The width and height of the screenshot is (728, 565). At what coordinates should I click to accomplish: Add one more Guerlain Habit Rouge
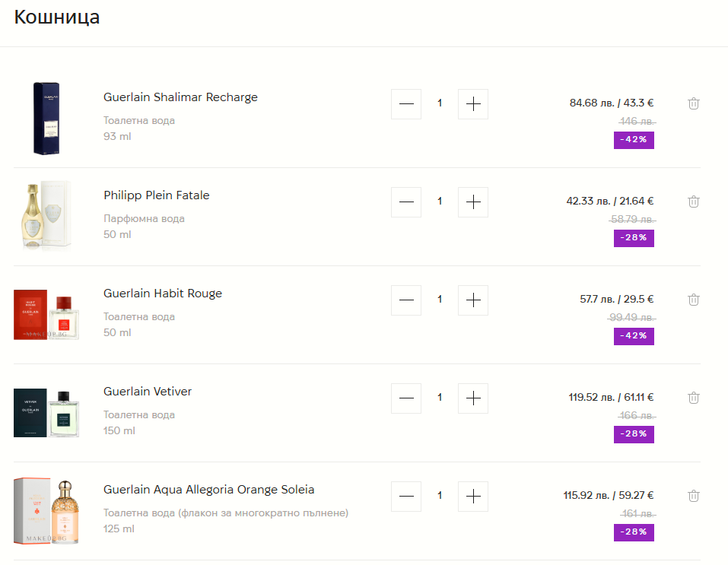pyautogui.click(x=473, y=300)
